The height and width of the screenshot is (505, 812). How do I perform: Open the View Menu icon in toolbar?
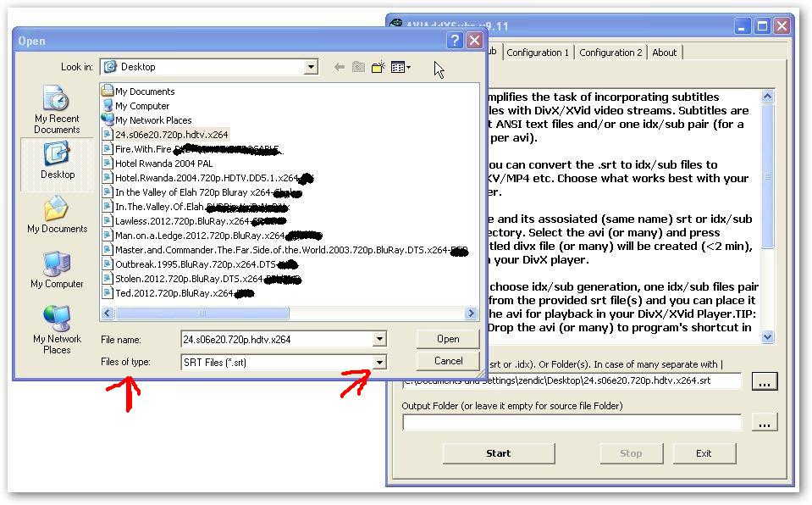click(400, 67)
